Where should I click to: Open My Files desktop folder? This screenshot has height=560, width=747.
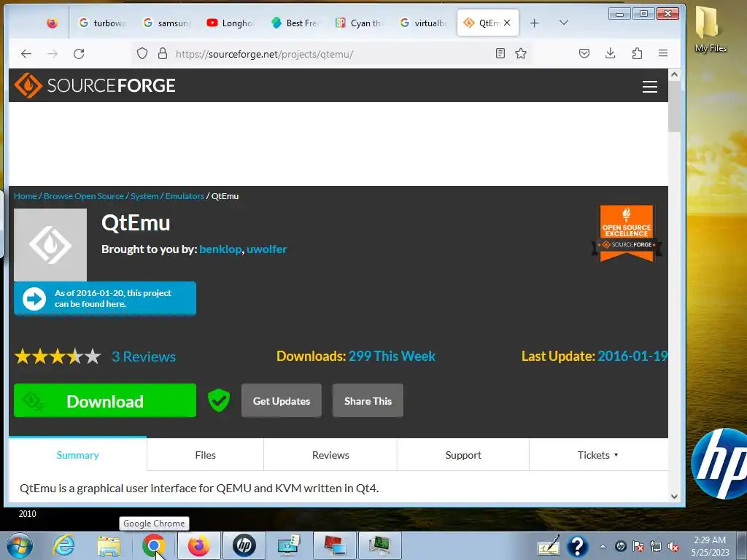pyautogui.click(x=711, y=28)
